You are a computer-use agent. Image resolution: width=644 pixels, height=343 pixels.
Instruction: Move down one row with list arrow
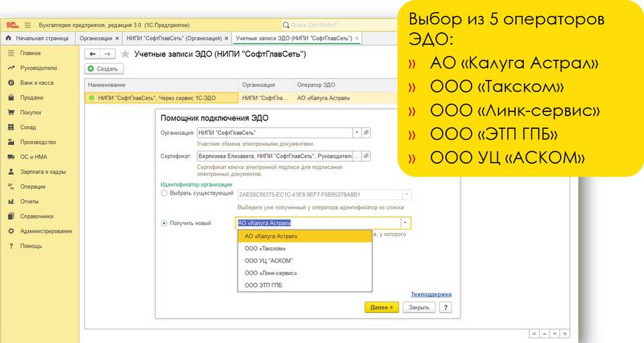tap(555, 334)
